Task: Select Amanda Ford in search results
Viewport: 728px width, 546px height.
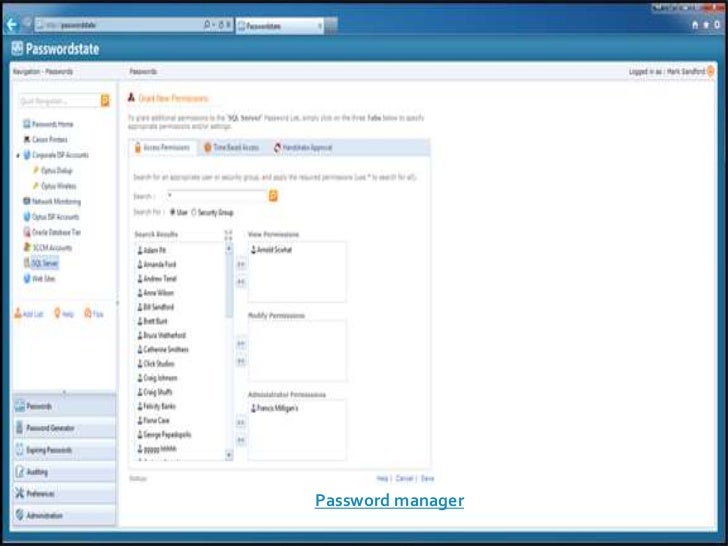Action: click(x=157, y=264)
